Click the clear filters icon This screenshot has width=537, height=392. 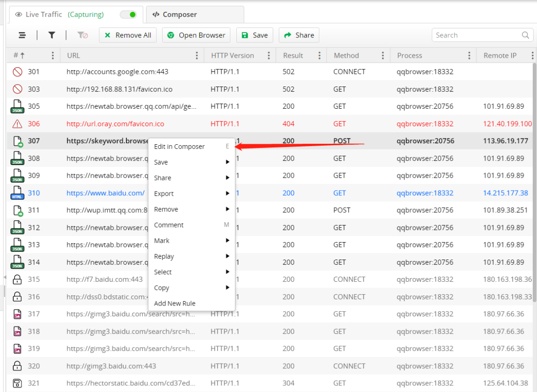coord(83,35)
